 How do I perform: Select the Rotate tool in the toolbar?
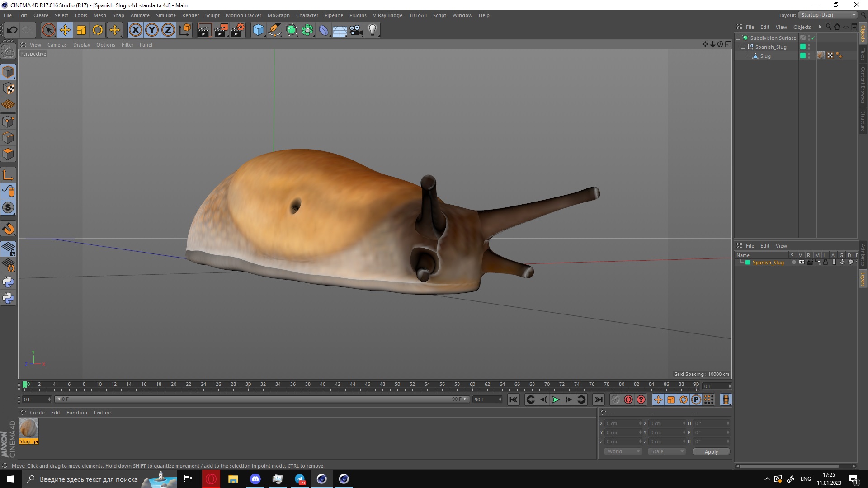98,30
